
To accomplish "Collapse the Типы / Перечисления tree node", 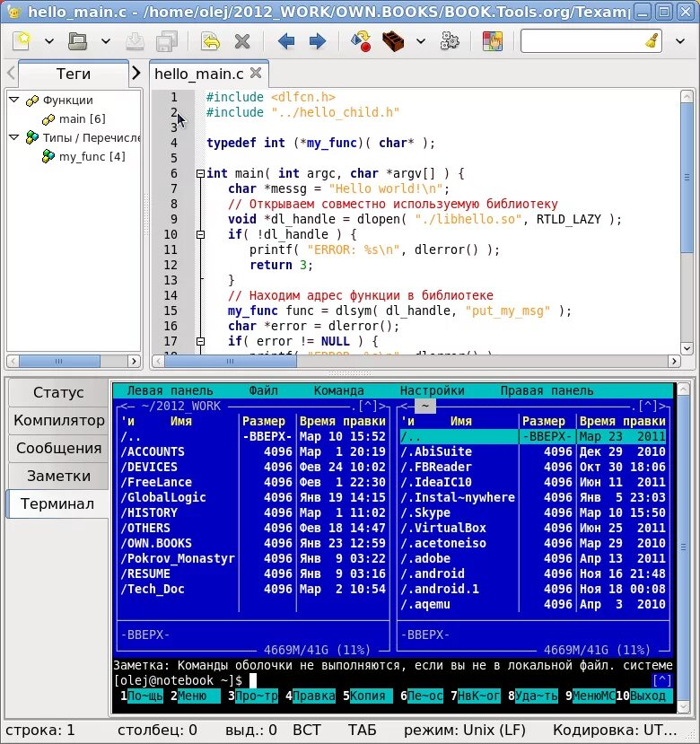I will (14, 137).
